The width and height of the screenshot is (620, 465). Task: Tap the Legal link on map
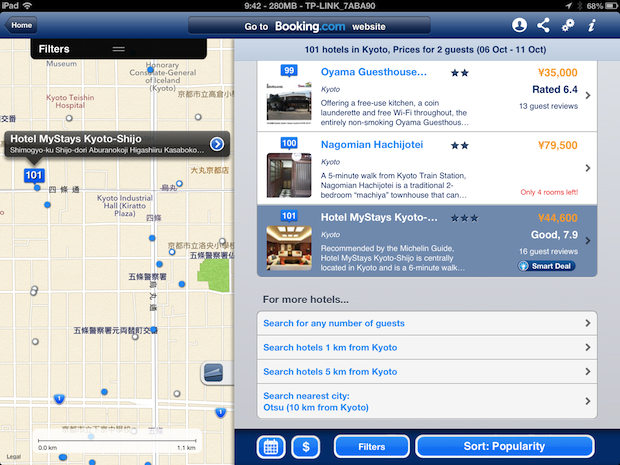pyautogui.click(x=13, y=457)
